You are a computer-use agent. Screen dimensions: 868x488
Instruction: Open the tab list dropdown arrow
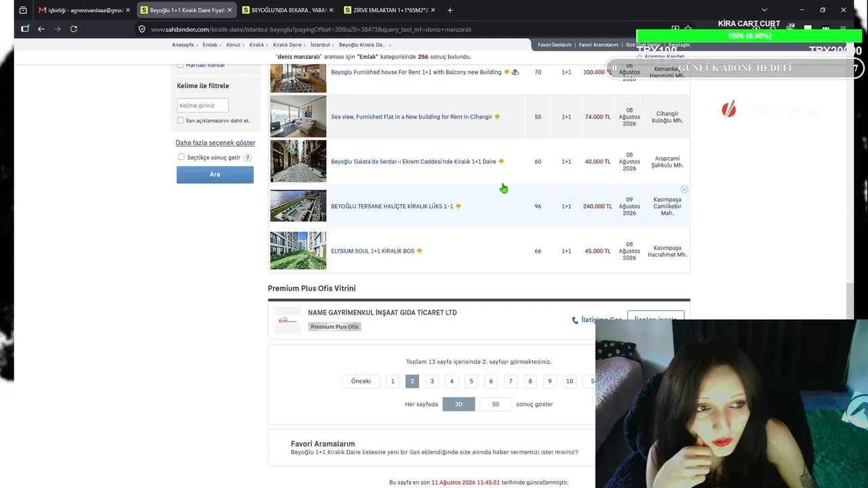click(764, 10)
